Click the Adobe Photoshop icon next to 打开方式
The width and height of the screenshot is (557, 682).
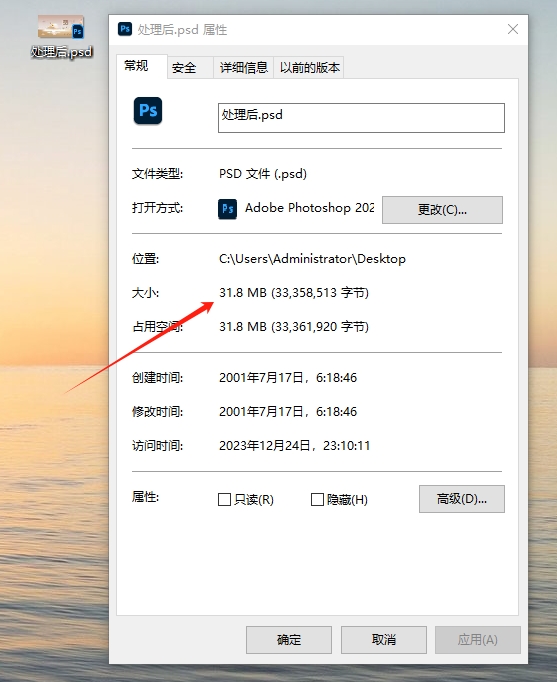(x=227, y=209)
